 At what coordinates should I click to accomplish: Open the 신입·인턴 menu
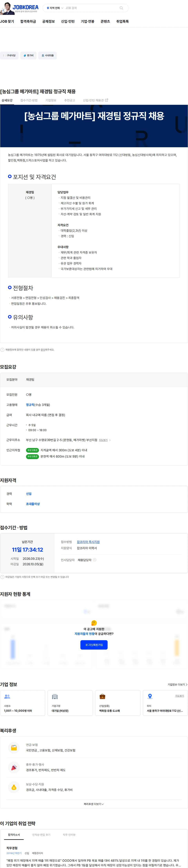(x=68, y=21)
